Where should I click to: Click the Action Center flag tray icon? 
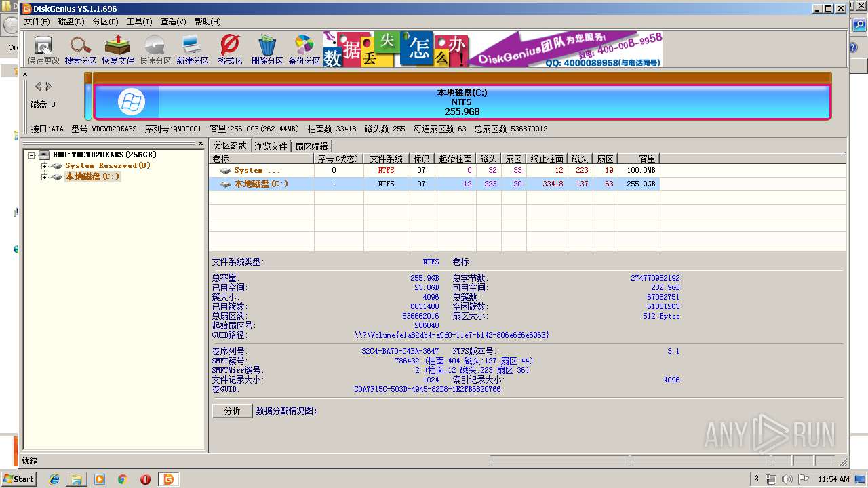(804, 479)
